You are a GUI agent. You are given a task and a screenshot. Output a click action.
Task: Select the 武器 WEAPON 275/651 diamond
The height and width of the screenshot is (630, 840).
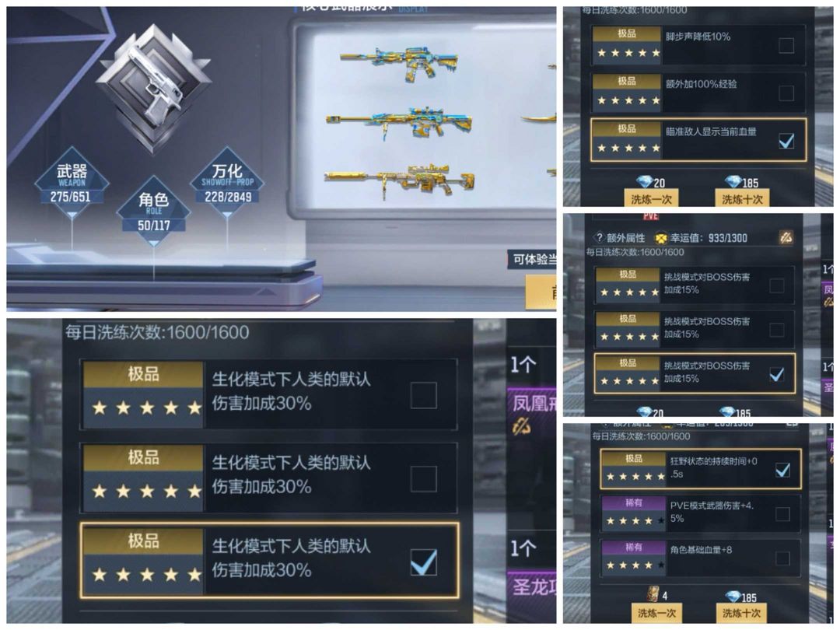point(72,184)
